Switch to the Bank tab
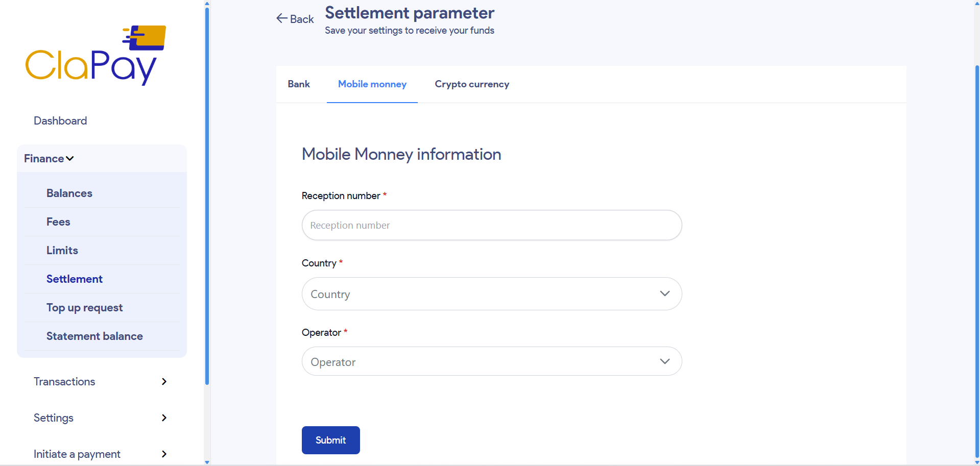The width and height of the screenshot is (980, 466). coord(299,84)
